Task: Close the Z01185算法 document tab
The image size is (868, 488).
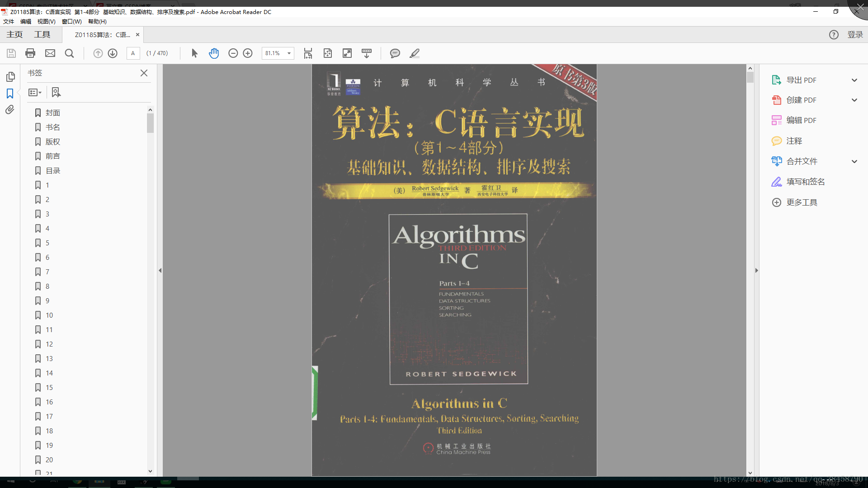Action: click(137, 35)
